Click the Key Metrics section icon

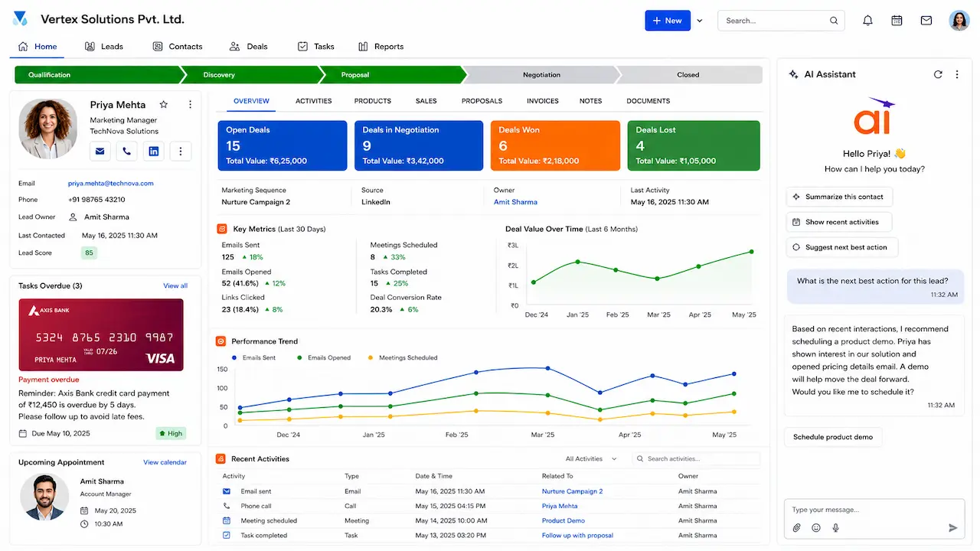[222, 229]
